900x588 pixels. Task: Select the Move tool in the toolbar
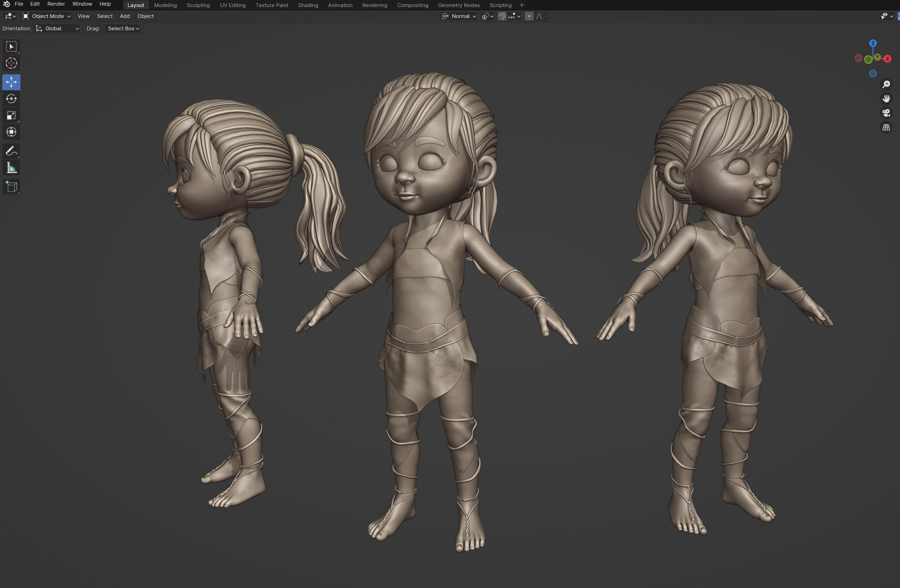click(11, 82)
